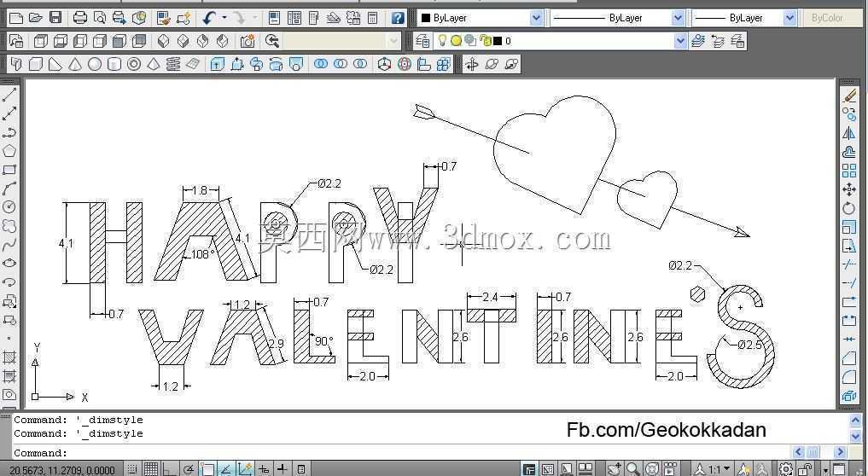Toggle Grid Display in the status bar
This screenshot has height=476, width=868.
click(151, 469)
